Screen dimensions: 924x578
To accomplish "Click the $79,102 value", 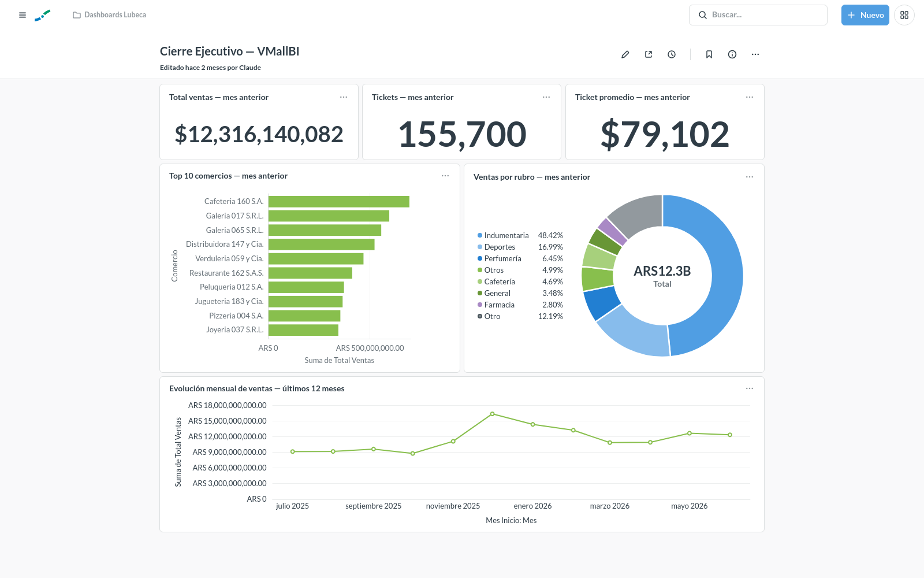I will click(x=665, y=134).
